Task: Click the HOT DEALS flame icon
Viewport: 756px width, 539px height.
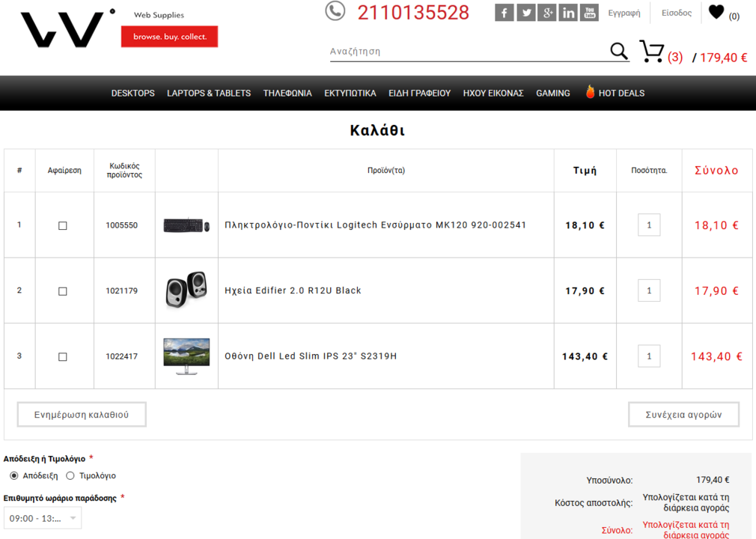Action: 590,91
